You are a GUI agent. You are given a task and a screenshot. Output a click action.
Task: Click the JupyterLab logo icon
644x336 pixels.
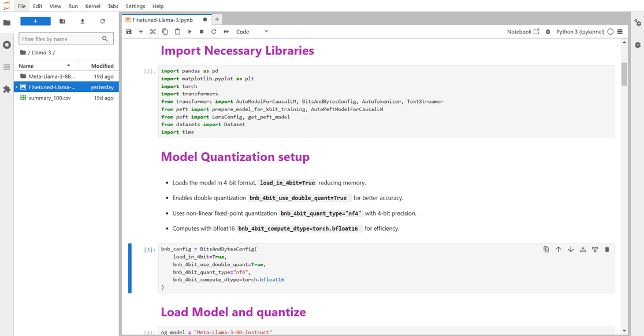[x=6, y=6]
